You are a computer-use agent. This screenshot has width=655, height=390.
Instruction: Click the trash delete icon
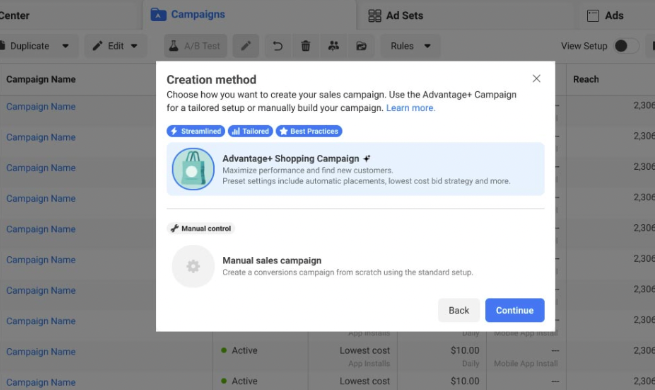tap(305, 46)
